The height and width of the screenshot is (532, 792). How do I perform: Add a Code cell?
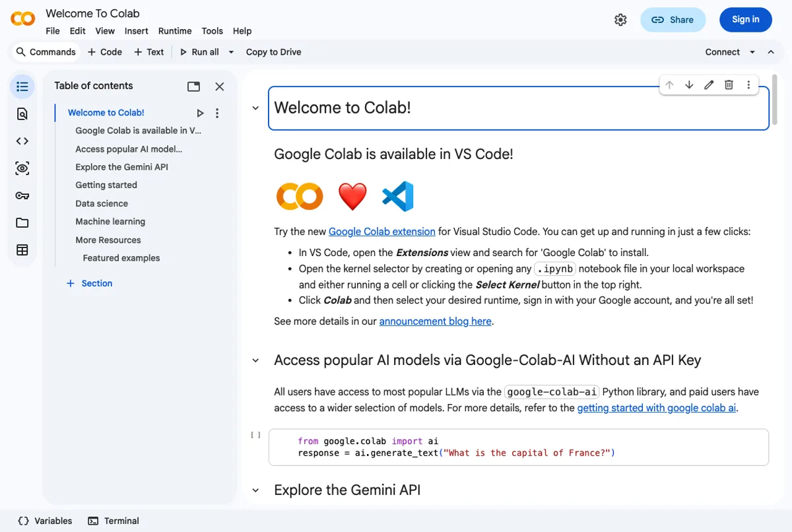[x=105, y=52]
